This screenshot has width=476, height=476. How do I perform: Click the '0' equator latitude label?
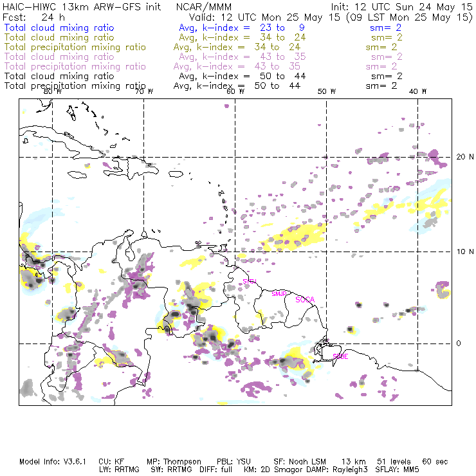[x=459, y=343]
